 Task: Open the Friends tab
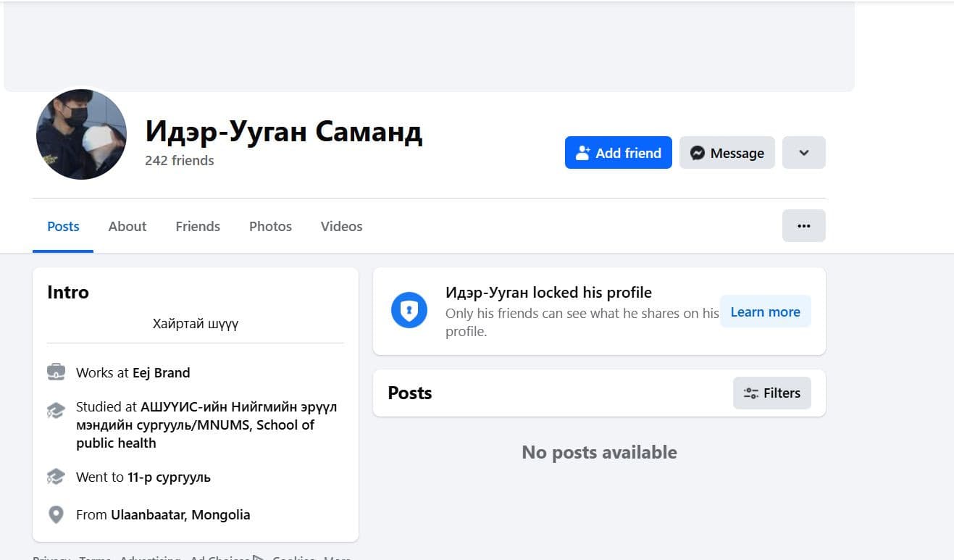click(x=198, y=226)
